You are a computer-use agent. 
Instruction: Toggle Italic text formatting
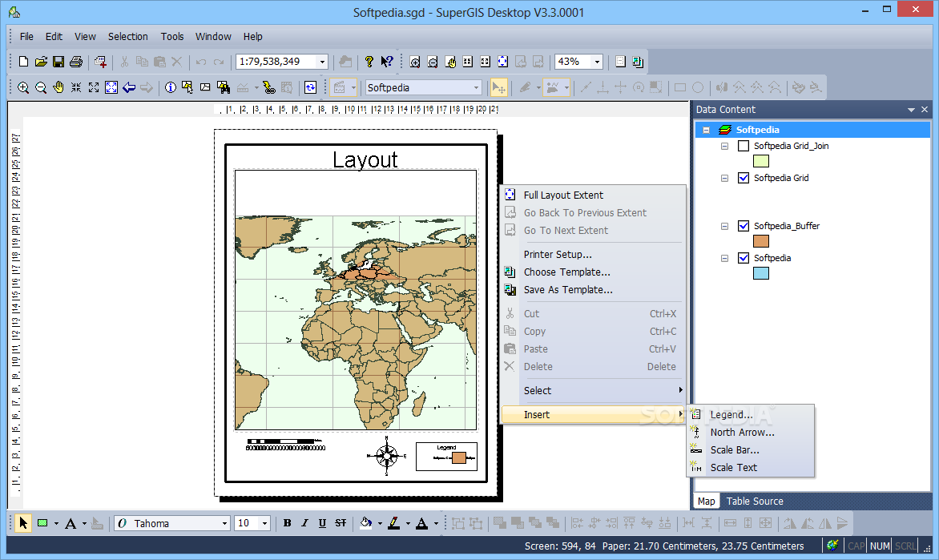(304, 523)
